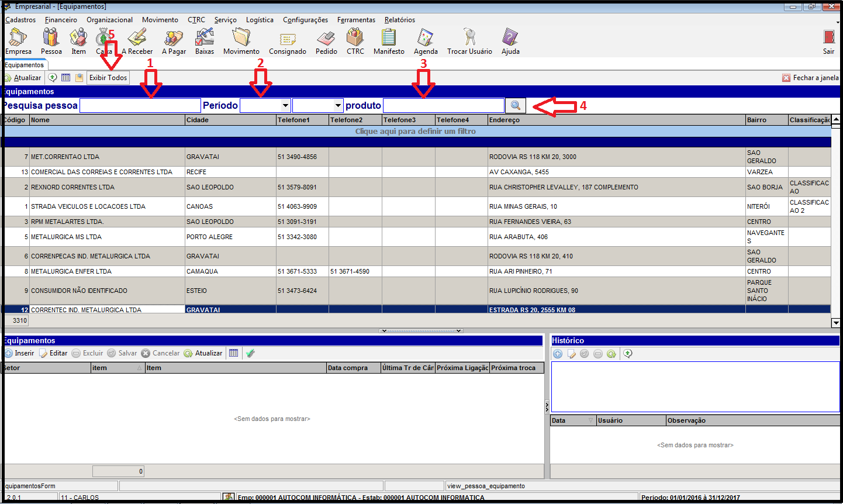The image size is (843, 504).
Task: Click the filter row 'Clique aqui para definir um filtro'
Action: point(415,132)
